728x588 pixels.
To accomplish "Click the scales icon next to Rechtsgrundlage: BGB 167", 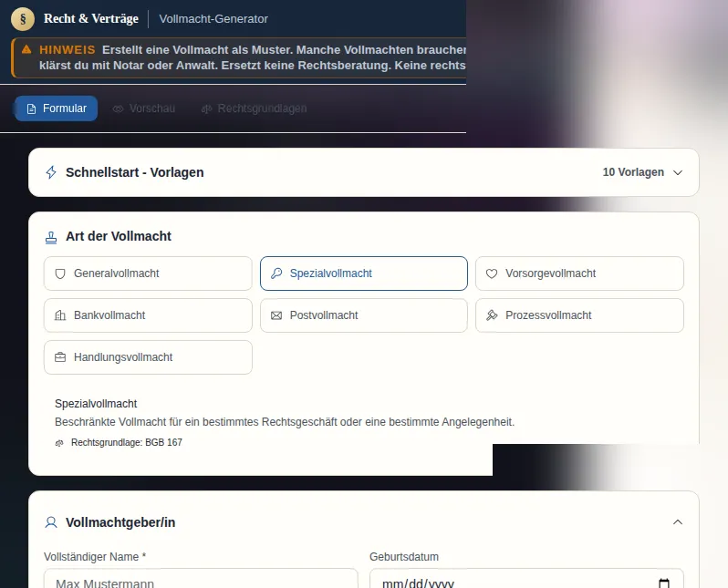I will [x=59, y=443].
